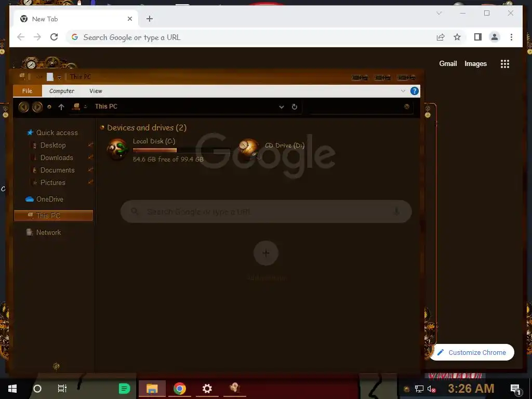Open Chrome side panel
The height and width of the screenshot is (399, 532).
[x=478, y=37]
